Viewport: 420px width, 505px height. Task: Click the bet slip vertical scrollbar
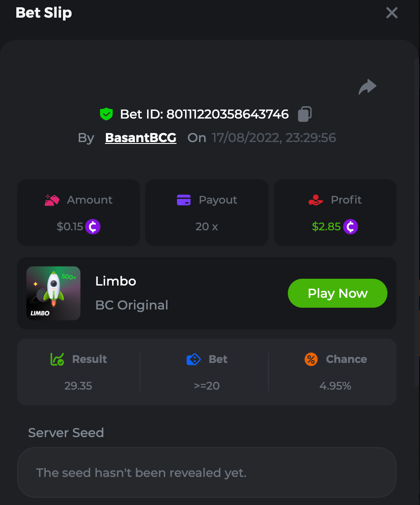pyautogui.click(x=417, y=222)
